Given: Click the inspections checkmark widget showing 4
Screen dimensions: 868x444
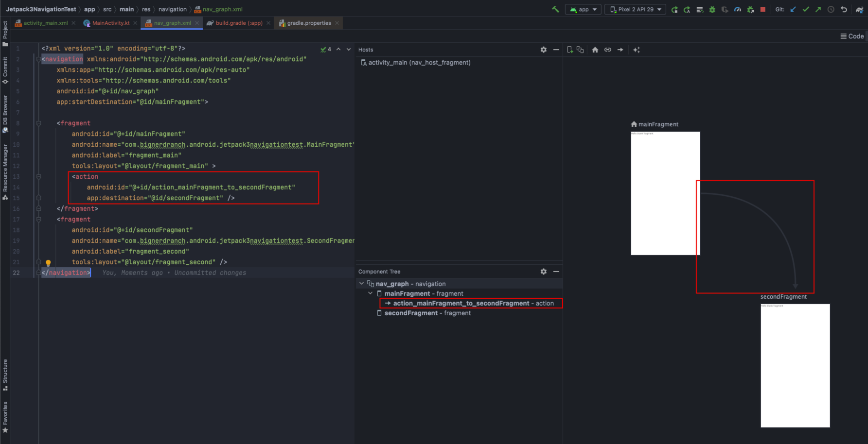Looking at the screenshot, I should tap(326, 49).
